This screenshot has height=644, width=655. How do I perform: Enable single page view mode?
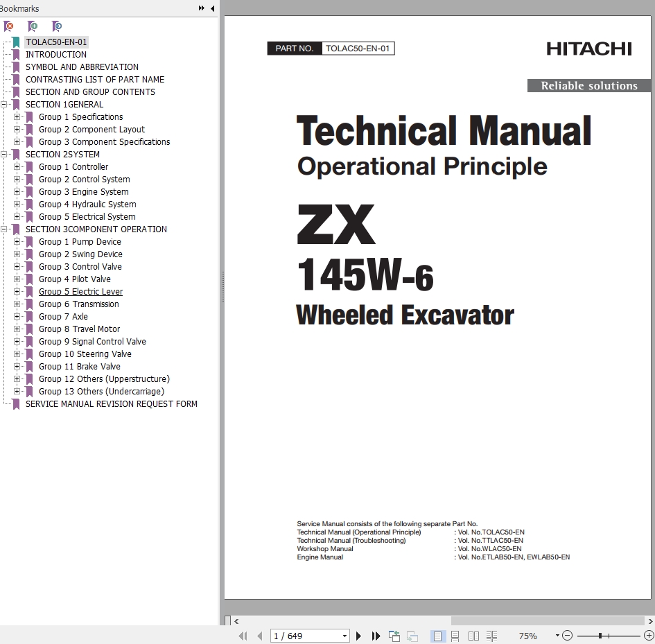point(437,636)
